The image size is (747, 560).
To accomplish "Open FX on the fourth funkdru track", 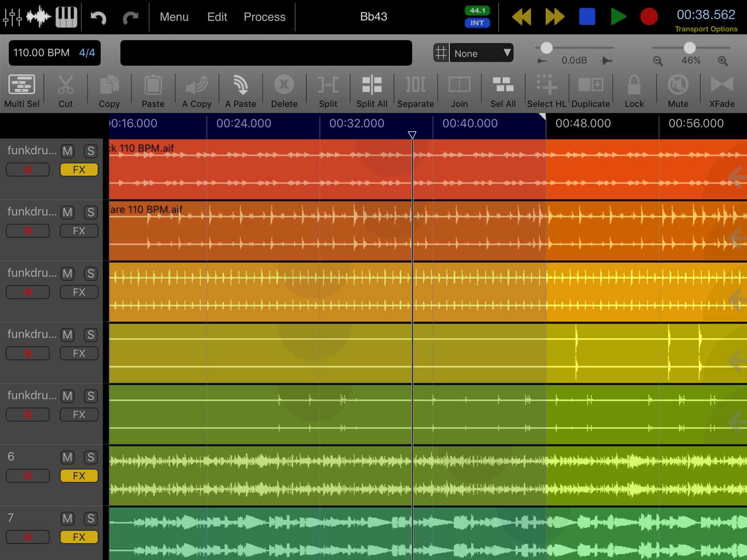I will coord(79,353).
